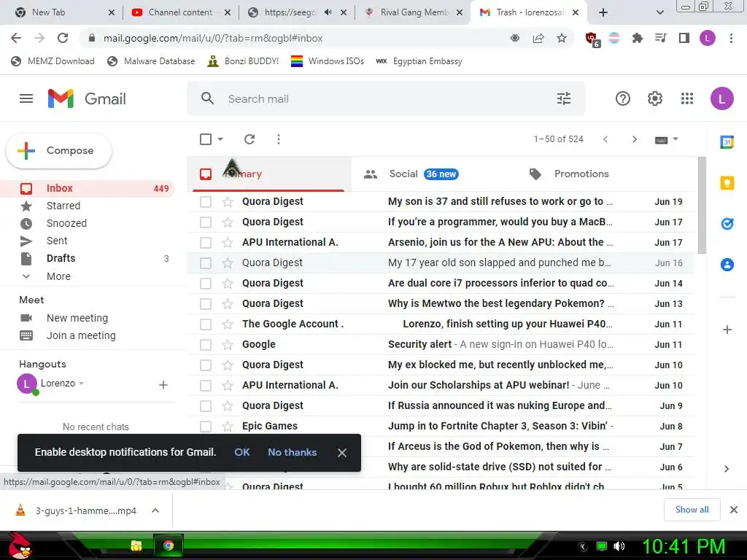Open Chrome three-dot menu
747x560 pixels.
(x=731, y=38)
